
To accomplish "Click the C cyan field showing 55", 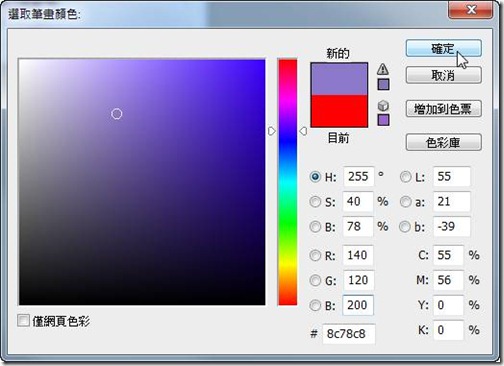I will click(448, 255).
